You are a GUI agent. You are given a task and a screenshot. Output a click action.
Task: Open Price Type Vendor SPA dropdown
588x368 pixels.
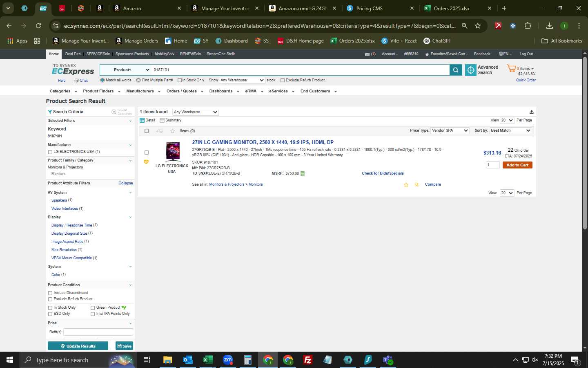(x=450, y=130)
